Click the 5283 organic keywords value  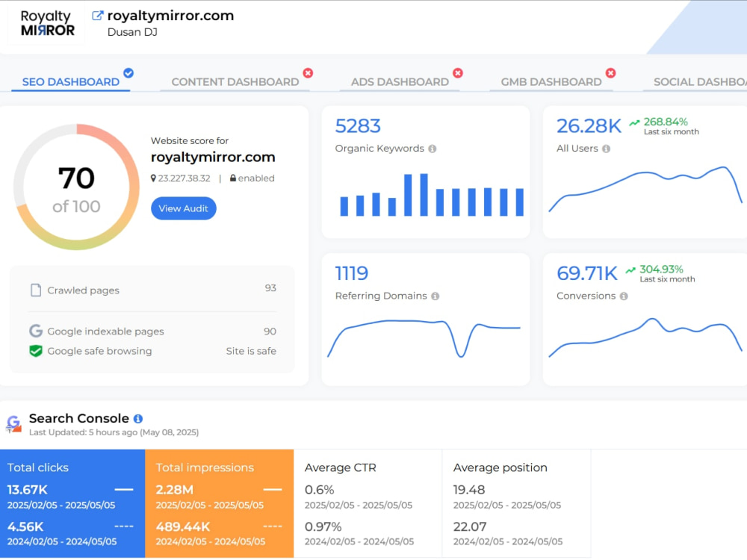pyautogui.click(x=358, y=126)
